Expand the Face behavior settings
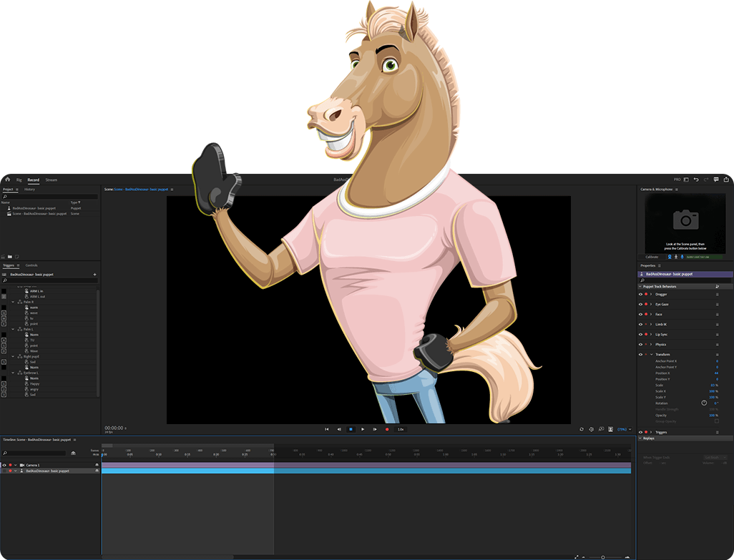The height and width of the screenshot is (560, 734). 651,314
